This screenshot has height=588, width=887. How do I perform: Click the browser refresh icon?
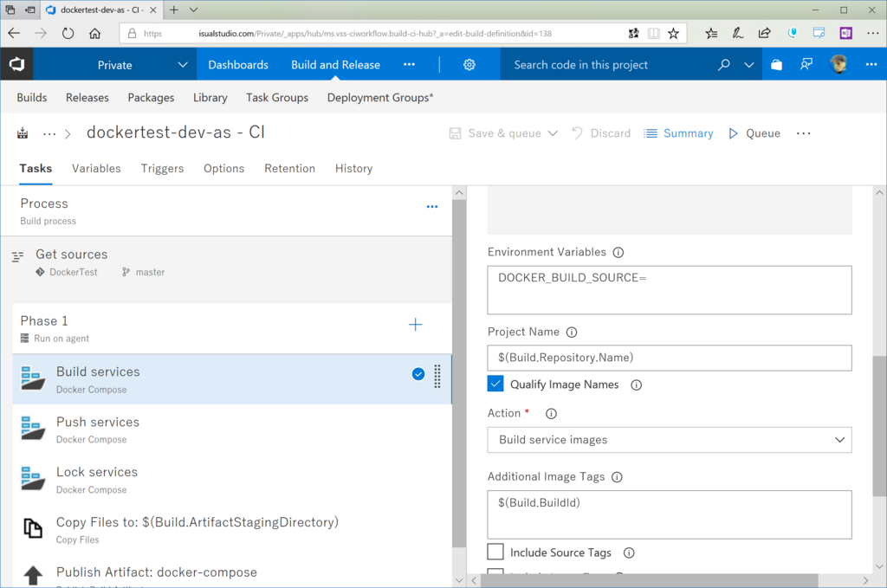pyautogui.click(x=68, y=34)
